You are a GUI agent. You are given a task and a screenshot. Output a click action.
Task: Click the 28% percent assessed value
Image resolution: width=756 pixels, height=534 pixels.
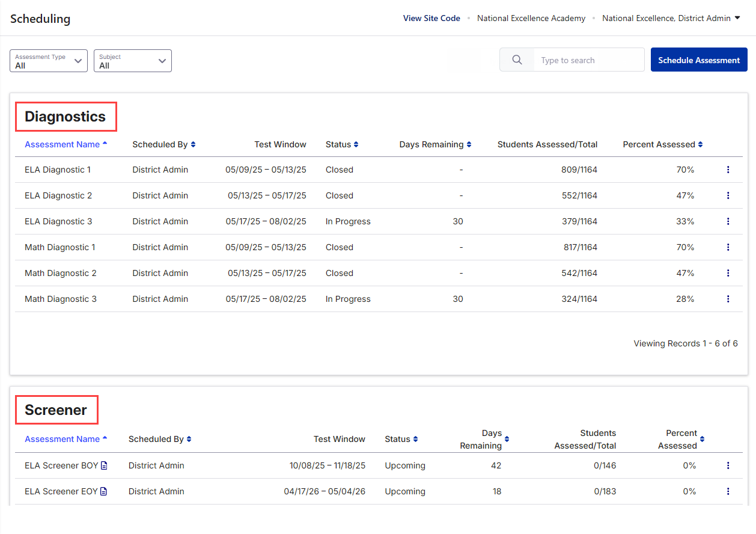pos(685,299)
